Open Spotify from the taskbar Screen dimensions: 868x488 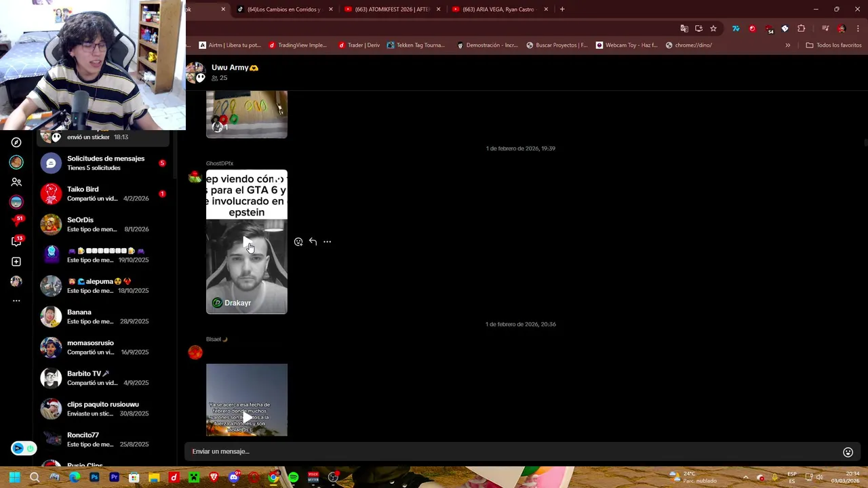tap(293, 478)
